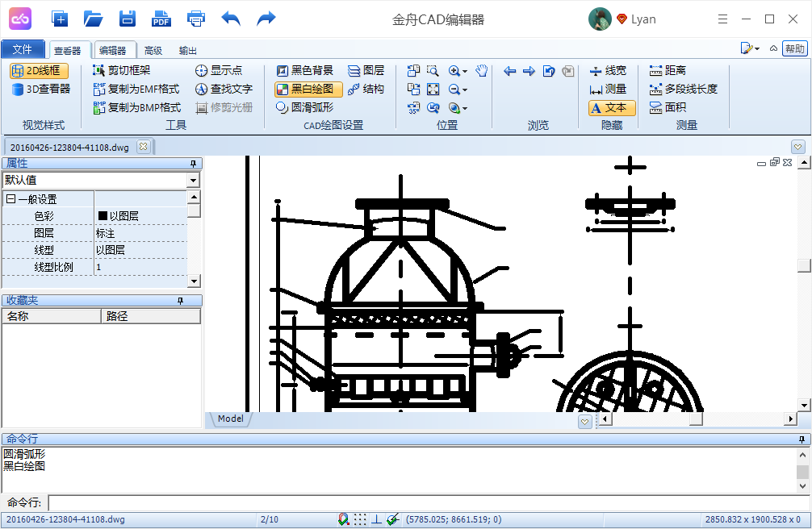812x529 pixels.
Task: Switch to 3D查看器 view
Action: pos(41,89)
